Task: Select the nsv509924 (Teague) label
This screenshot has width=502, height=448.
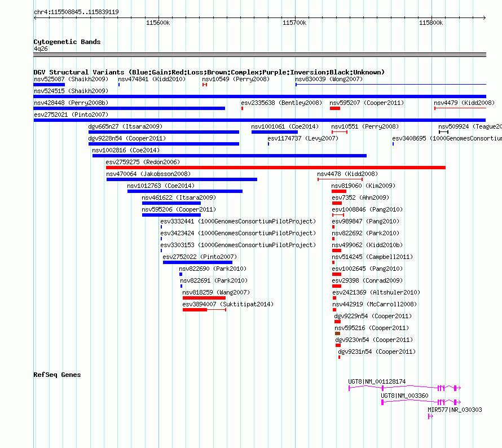Action: [470, 126]
